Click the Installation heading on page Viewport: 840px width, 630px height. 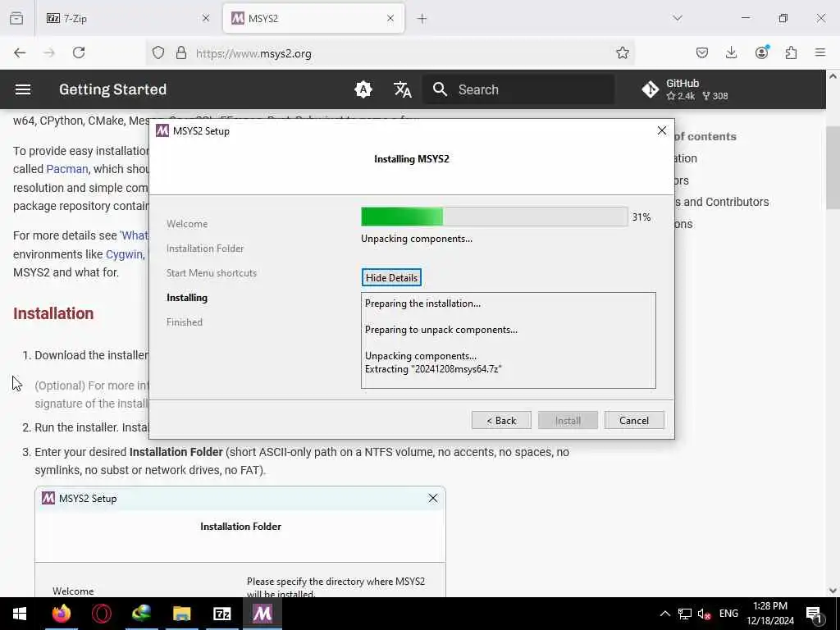[x=53, y=313]
